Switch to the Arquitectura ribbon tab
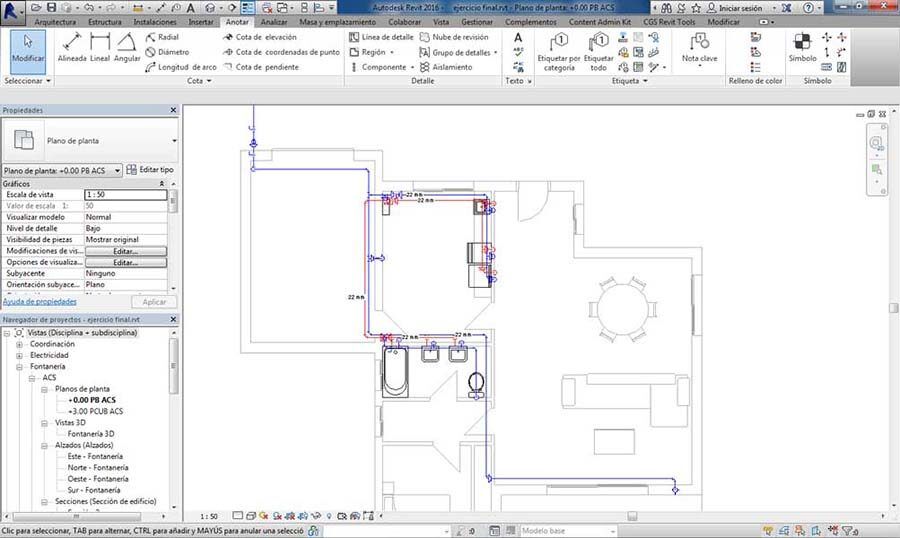Viewport: 900px width, 538px height. tap(55, 21)
